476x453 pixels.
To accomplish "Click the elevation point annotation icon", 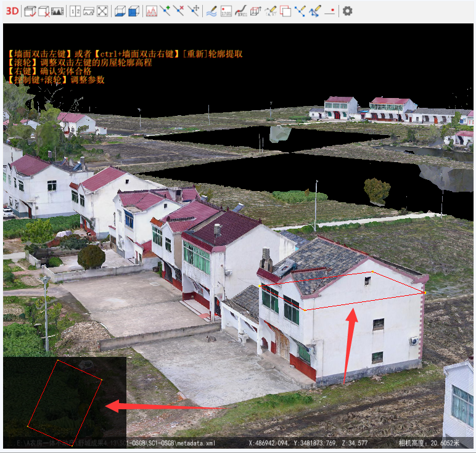I will [226, 10].
